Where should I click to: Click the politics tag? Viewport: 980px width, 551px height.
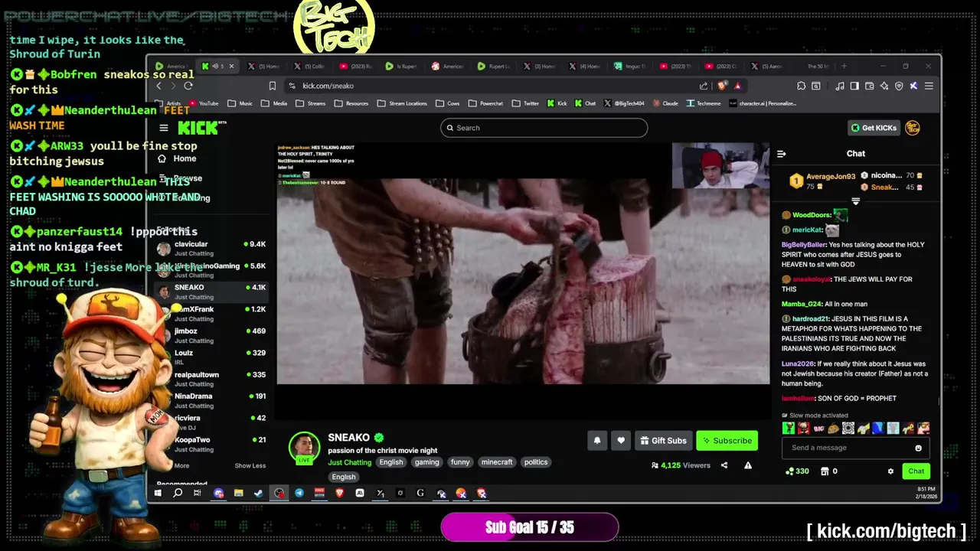pyautogui.click(x=536, y=462)
